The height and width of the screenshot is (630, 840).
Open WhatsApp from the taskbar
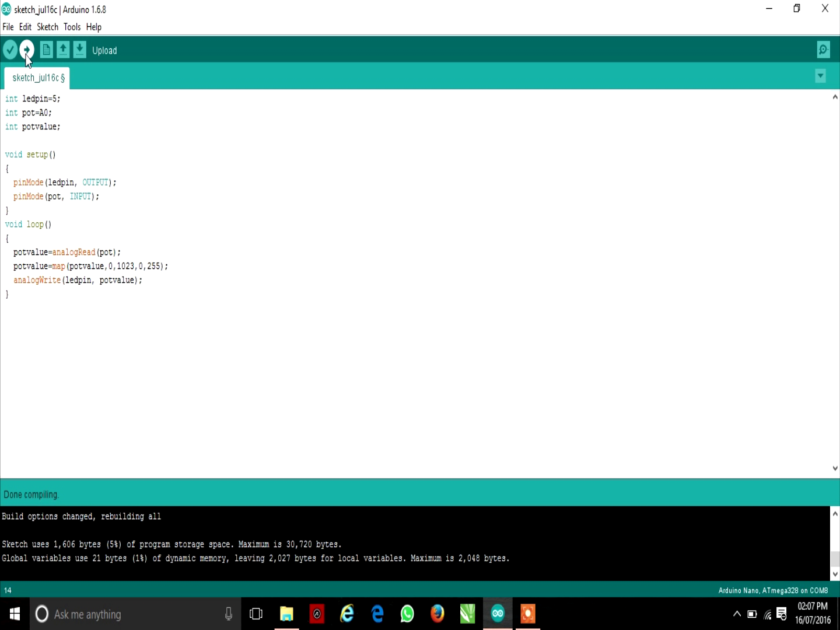pos(407,614)
